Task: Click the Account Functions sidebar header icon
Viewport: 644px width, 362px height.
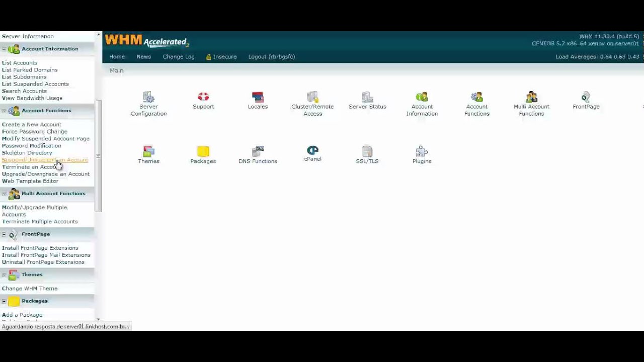Action: 14,111
